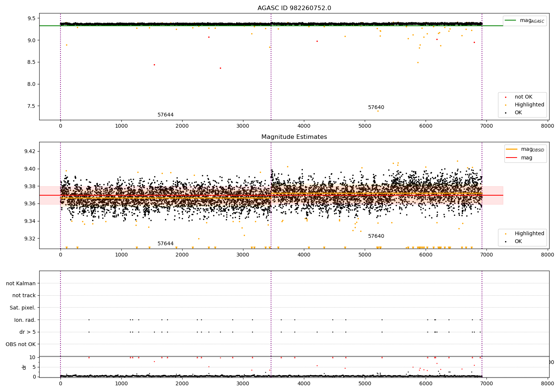Image resolution: width=560 pixels, height=392 pixels.
Task: Click the 'Ion. rad.' row label
Action: [x=25, y=320]
